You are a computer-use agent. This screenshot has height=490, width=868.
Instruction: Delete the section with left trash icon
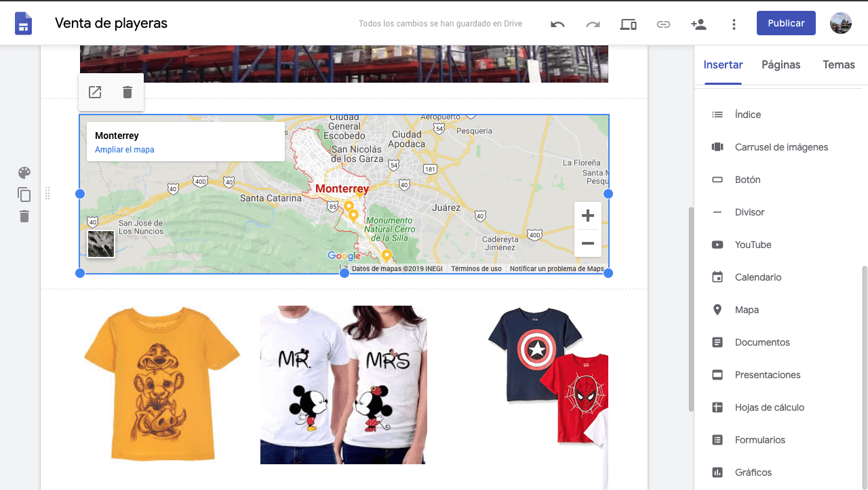pos(24,216)
